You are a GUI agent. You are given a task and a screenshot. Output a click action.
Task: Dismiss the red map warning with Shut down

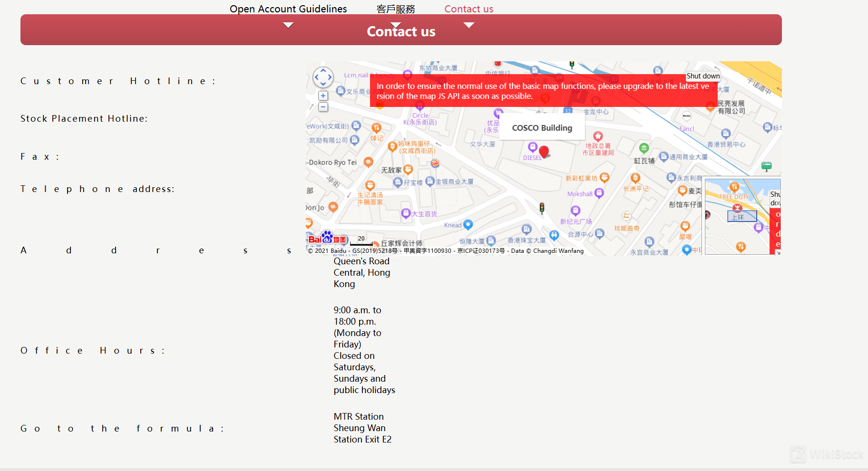point(703,76)
